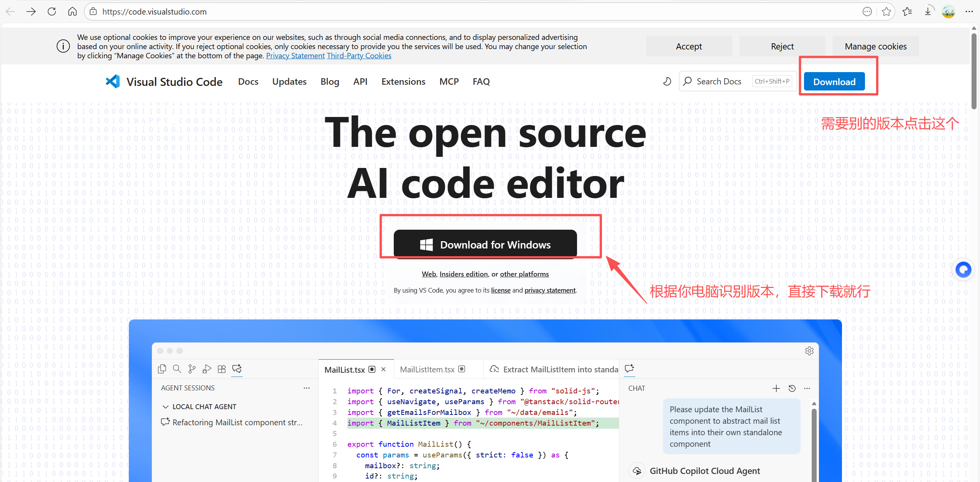The height and width of the screenshot is (482, 980).
Task: Go to the Blog navigation item
Action: coord(330,82)
